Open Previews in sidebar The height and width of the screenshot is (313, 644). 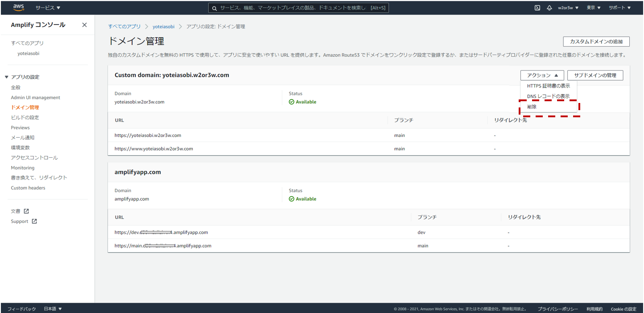[20, 128]
